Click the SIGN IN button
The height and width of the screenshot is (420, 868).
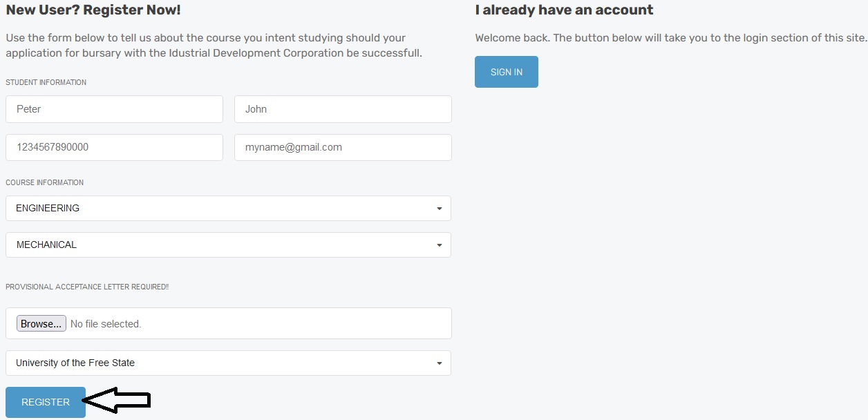(506, 72)
